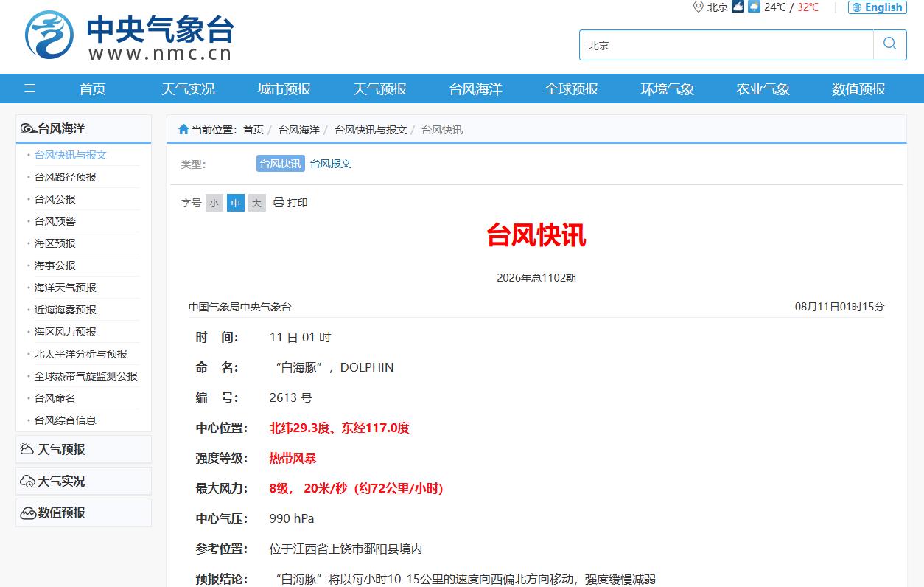The height and width of the screenshot is (587, 924).
Task: Click the typhoon number 2613 号
Action: point(291,397)
